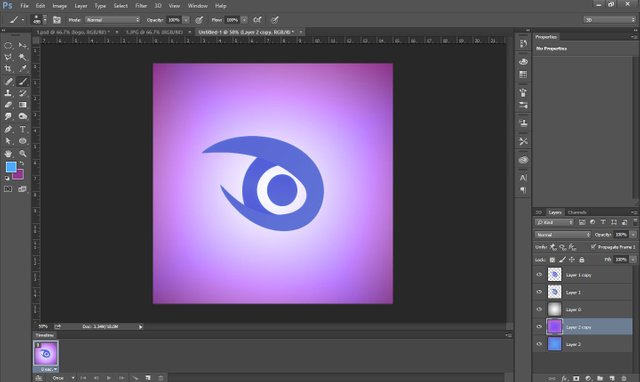Click the foreground blue color swatch
Image resolution: width=640 pixels, height=382 pixels.
click(11, 167)
